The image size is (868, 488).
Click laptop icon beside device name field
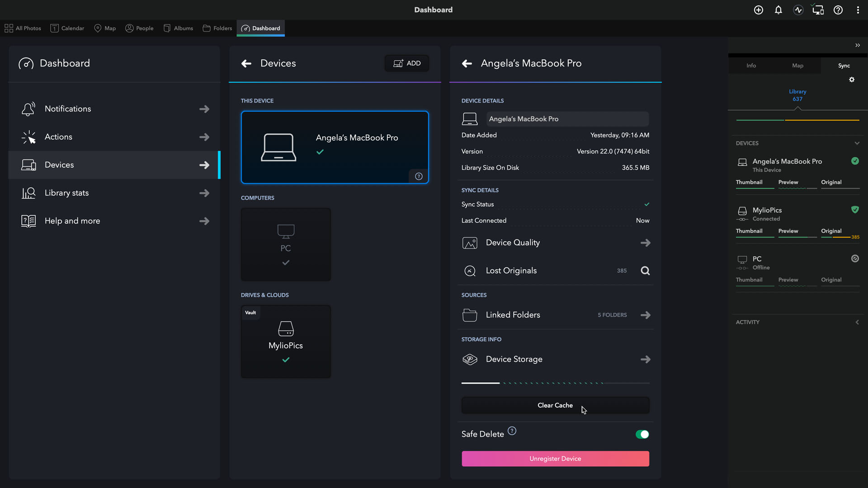(x=470, y=119)
